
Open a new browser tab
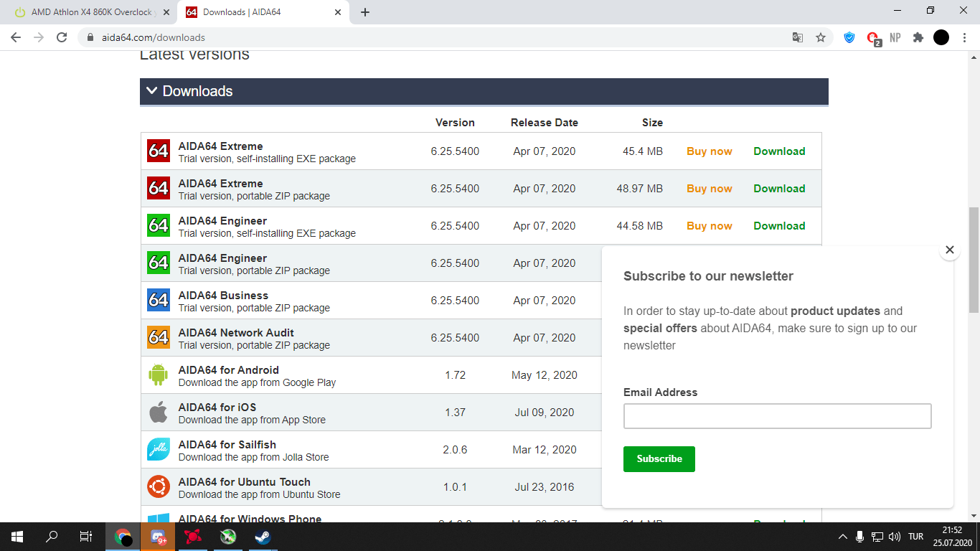point(365,12)
